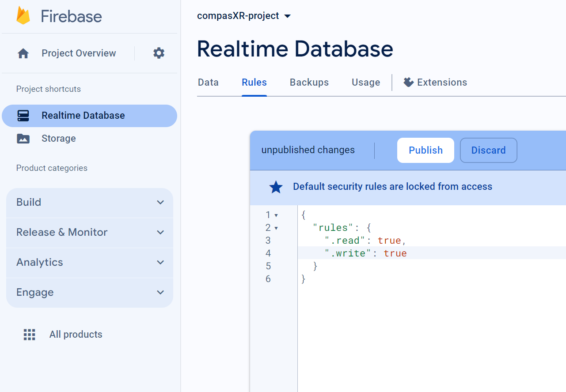Click the star icon in security rules banner

click(x=276, y=187)
